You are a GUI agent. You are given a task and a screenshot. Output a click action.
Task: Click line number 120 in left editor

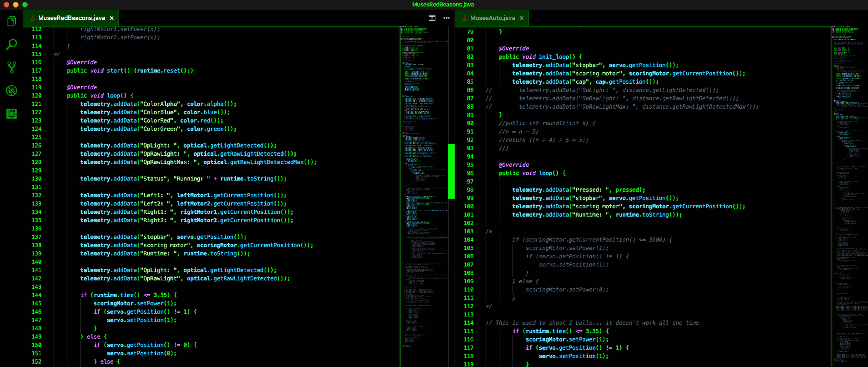pos(36,95)
